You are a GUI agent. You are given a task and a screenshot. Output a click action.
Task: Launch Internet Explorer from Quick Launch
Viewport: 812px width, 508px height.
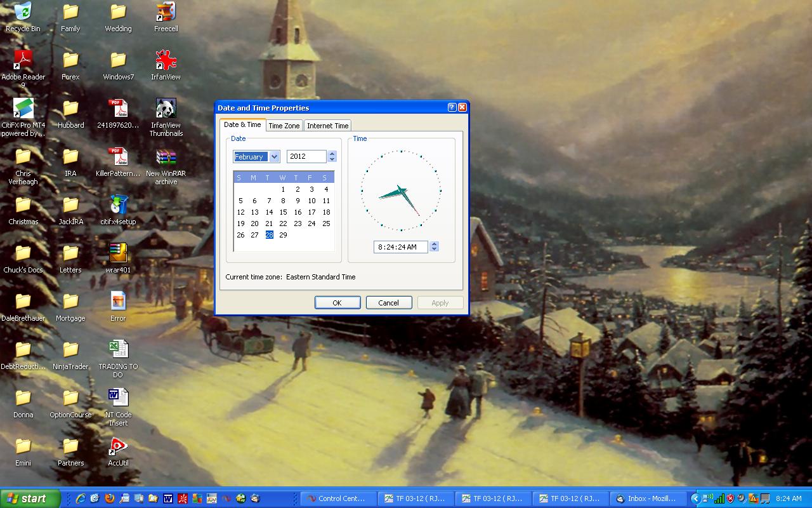(81, 498)
